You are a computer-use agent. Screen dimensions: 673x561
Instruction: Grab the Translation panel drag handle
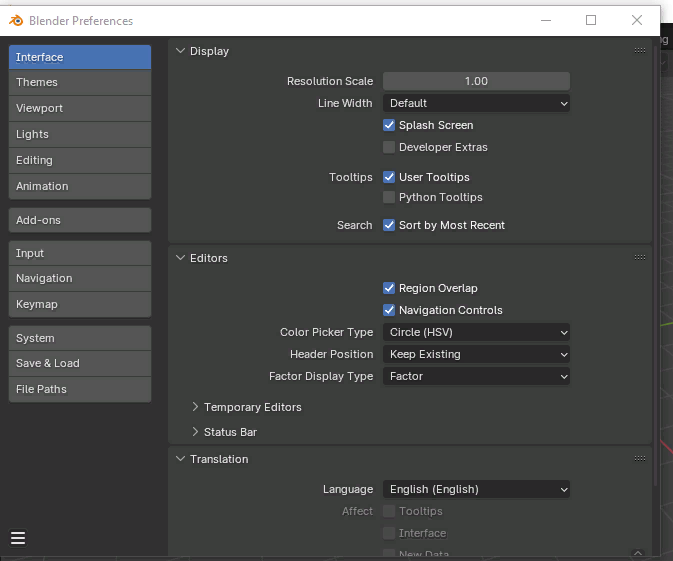[640, 459]
